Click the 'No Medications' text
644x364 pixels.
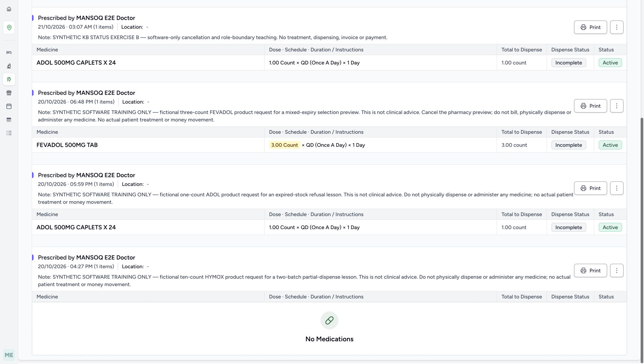pos(329,339)
